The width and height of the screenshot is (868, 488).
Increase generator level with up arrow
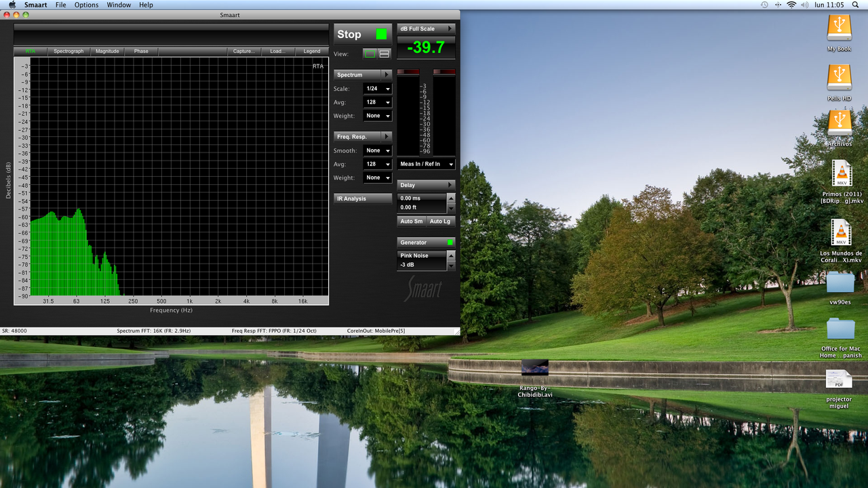(x=451, y=256)
